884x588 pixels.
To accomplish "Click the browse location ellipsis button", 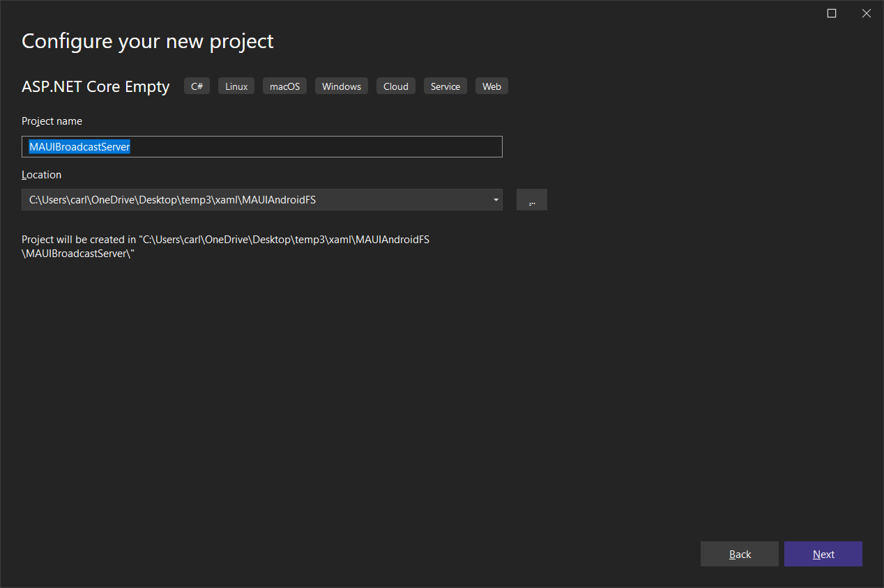I will point(532,200).
